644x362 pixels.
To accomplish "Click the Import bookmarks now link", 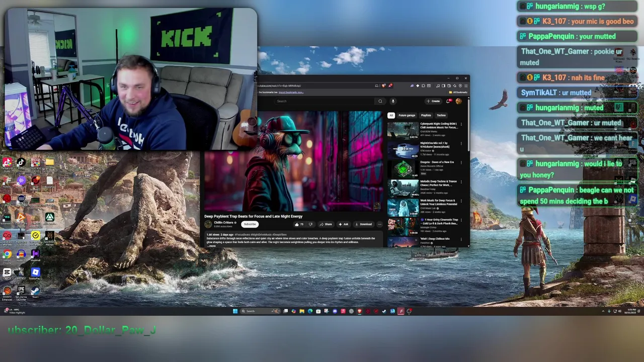I will [291, 92].
